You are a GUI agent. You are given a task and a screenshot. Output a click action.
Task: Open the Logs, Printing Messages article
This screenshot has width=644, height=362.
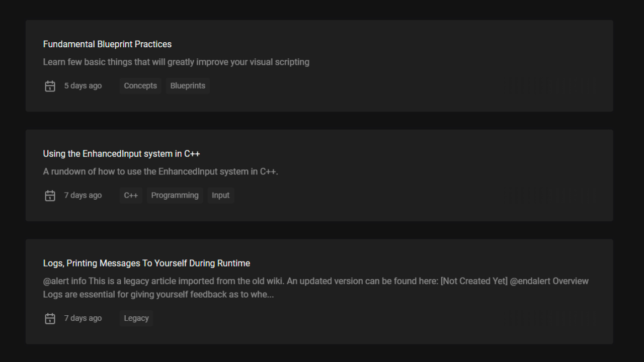coord(146,263)
